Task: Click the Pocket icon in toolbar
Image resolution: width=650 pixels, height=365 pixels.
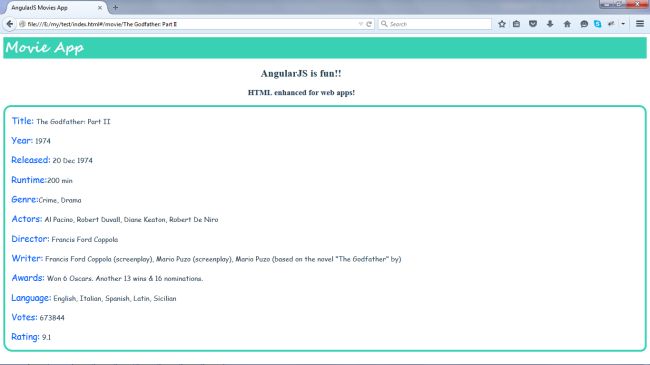Action: pyautogui.click(x=533, y=24)
